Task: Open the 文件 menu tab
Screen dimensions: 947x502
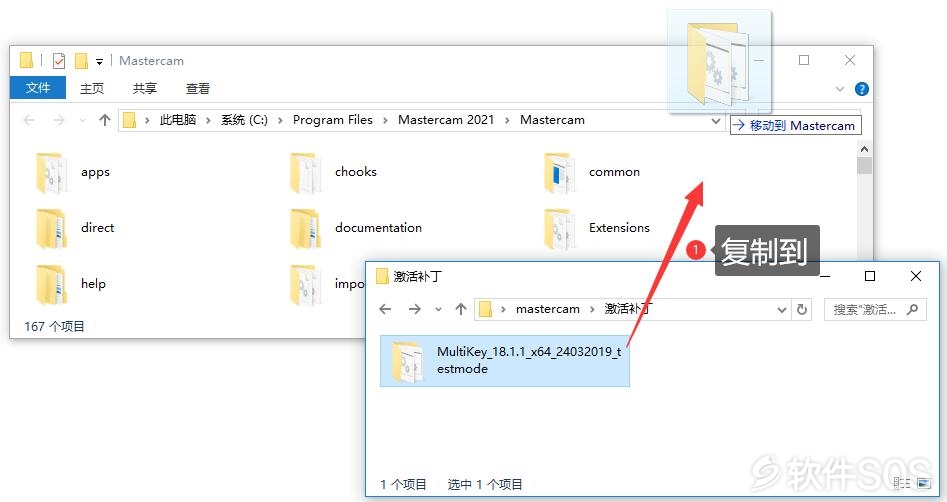Action: 37,88
